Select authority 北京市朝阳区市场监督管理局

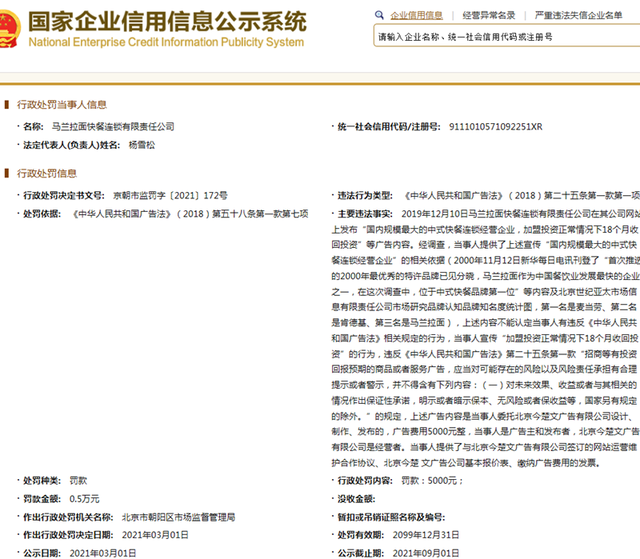click(x=178, y=517)
